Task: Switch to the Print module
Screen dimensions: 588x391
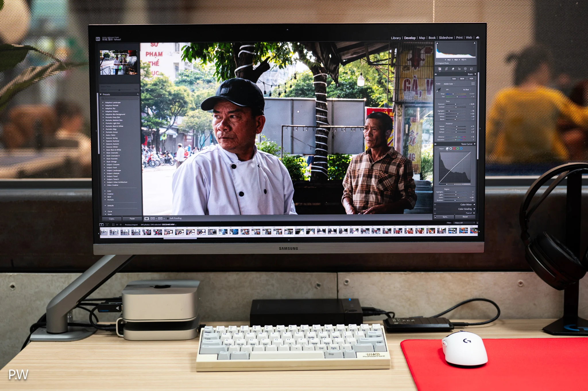Action: pos(459,38)
